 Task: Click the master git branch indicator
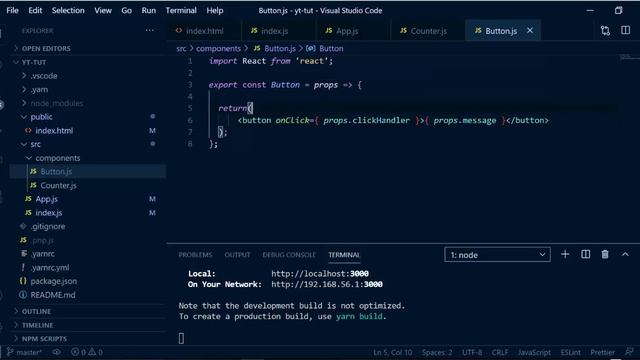pos(24,352)
